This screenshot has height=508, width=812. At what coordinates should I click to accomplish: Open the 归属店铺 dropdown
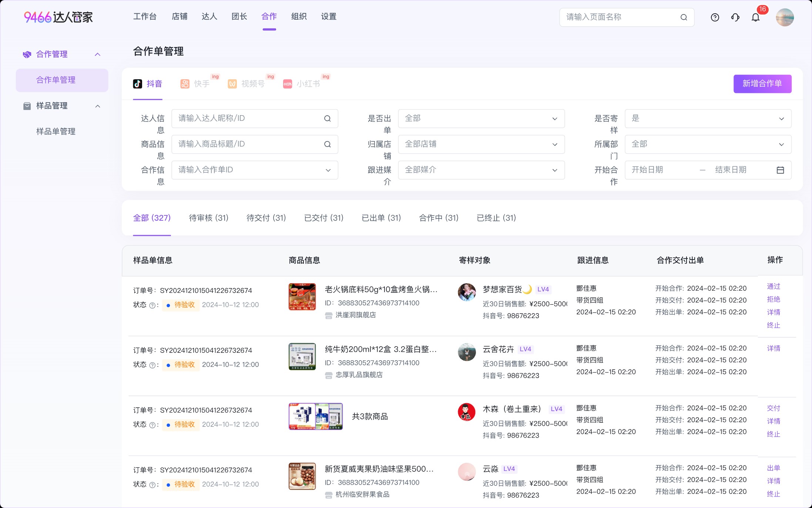[481, 144]
